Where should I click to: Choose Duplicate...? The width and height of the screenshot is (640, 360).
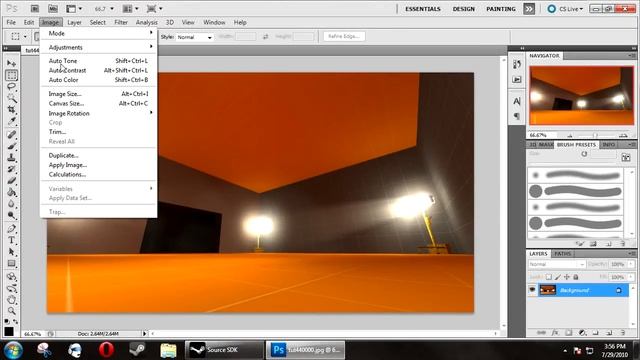coord(98,156)
